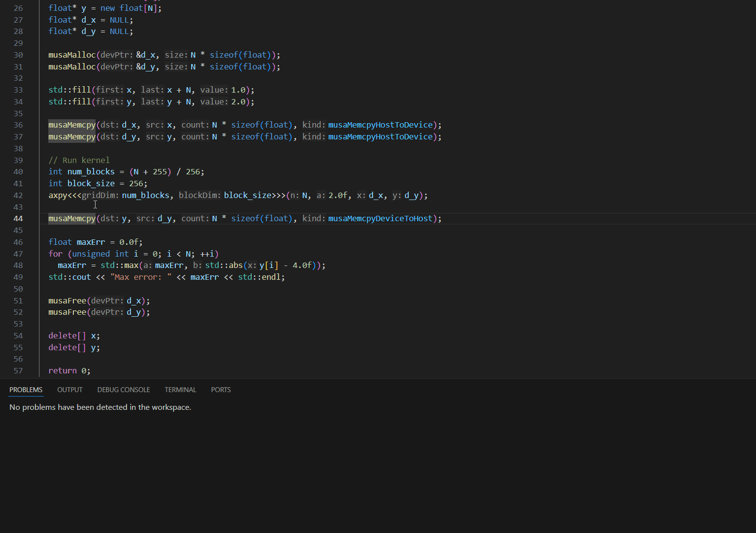
Task: Click 'delete[] x;' on line 54
Action: [x=74, y=336]
